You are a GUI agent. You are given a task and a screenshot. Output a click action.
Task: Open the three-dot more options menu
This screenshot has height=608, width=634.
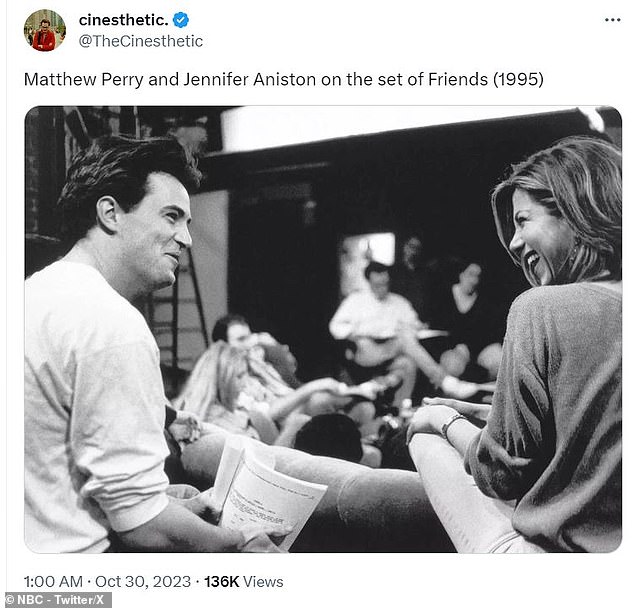click(613, 20)
